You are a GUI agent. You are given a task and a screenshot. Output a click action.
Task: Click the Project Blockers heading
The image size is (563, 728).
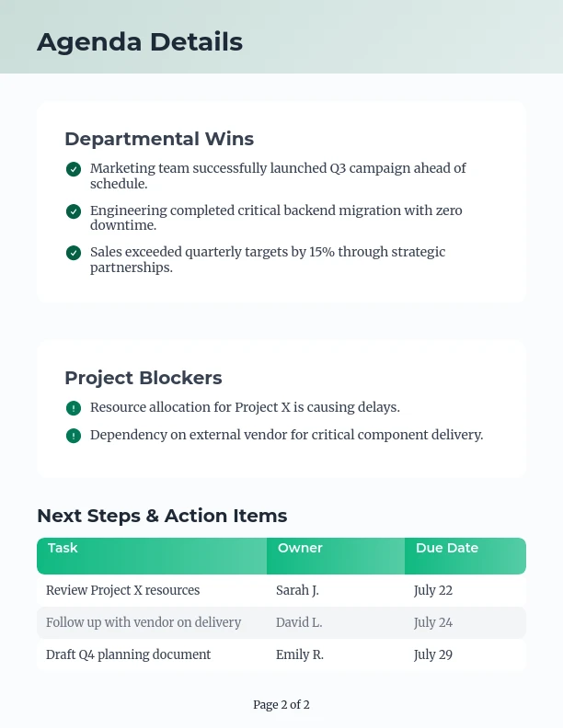click(144, 378)
